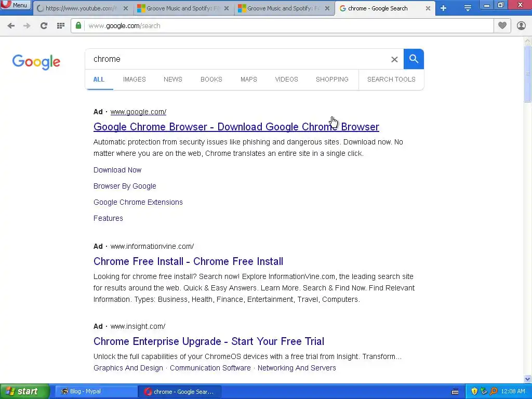Click the blue magnifier search button
Viewport: 532px width, 399px height.
pyautogui.click(x=414, y=59)
